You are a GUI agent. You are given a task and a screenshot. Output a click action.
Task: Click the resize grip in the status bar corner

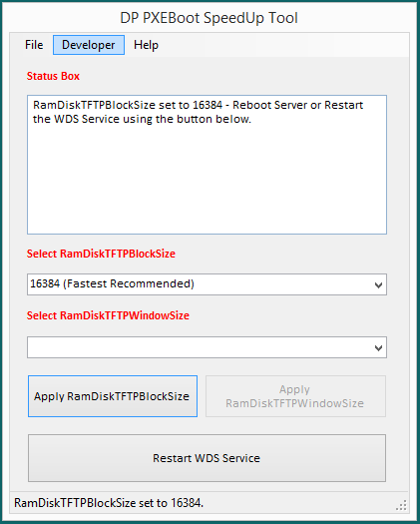401,505
